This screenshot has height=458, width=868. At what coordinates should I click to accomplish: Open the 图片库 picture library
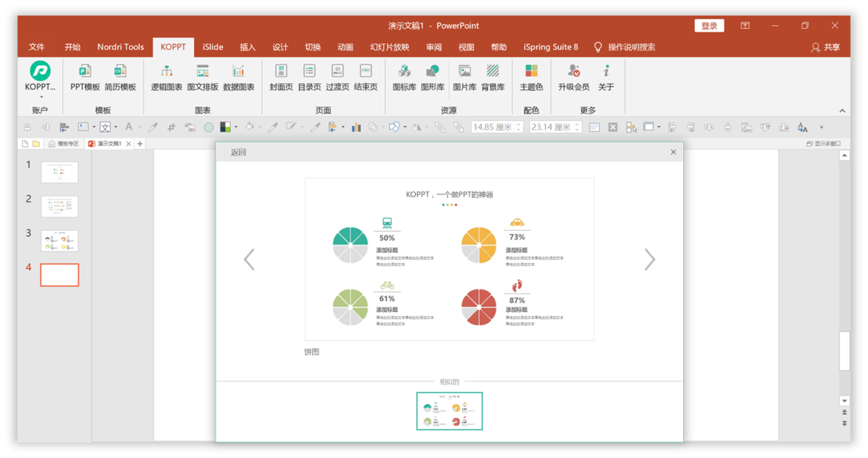point(465,77)
